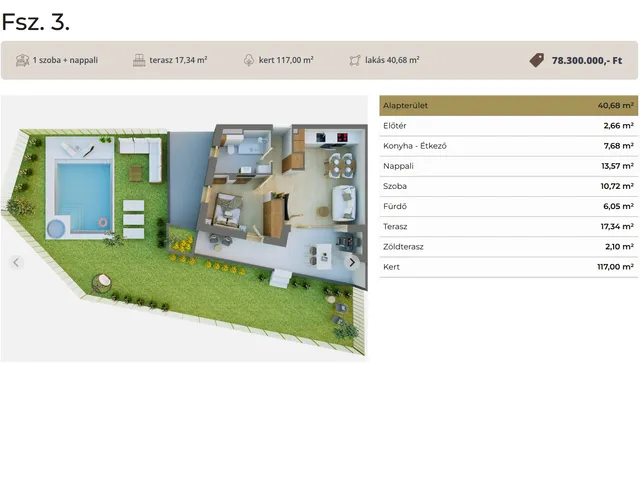This screenshot has width=640, height=480.
Task: Click the "Kert" row in table
Action: coord(508,267)
